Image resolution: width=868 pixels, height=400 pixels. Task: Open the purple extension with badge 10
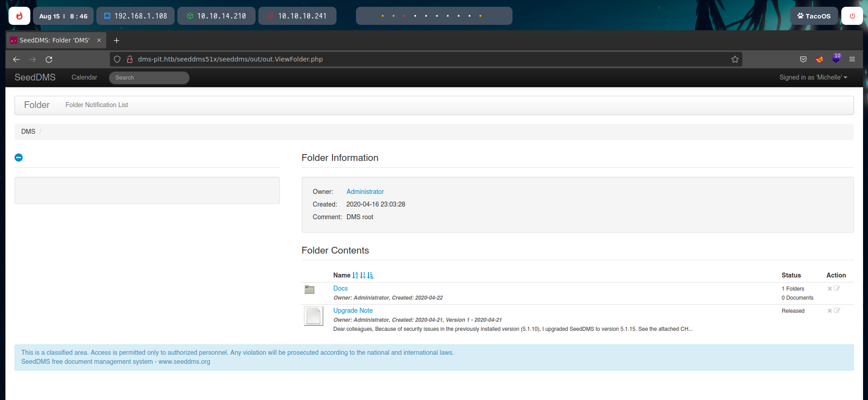pos(835,59)
